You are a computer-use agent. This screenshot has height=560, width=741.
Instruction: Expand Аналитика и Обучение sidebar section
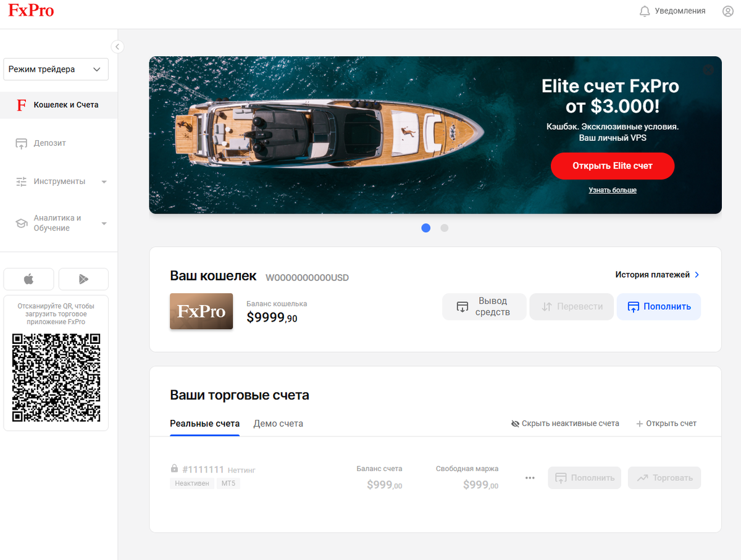tap(61, 223)
